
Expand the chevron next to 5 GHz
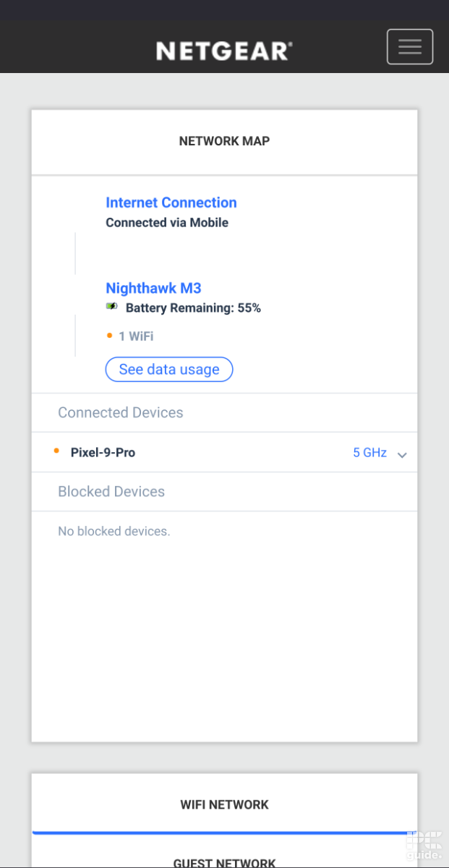401,454
